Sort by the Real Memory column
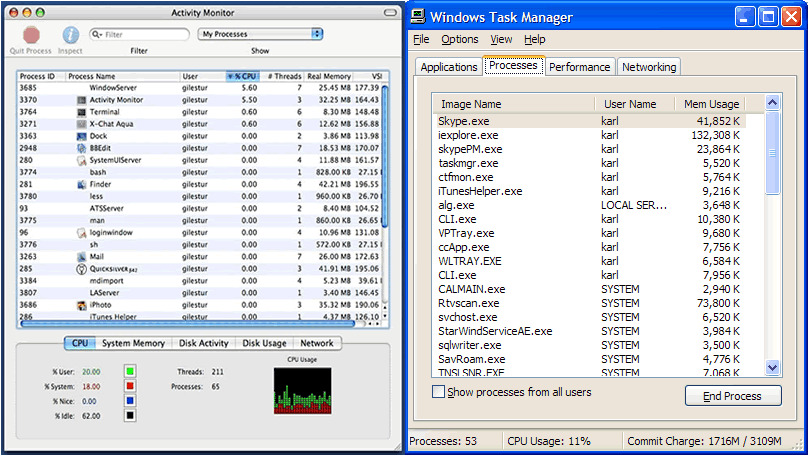808x455 pixels. click(x=329, y=76)
